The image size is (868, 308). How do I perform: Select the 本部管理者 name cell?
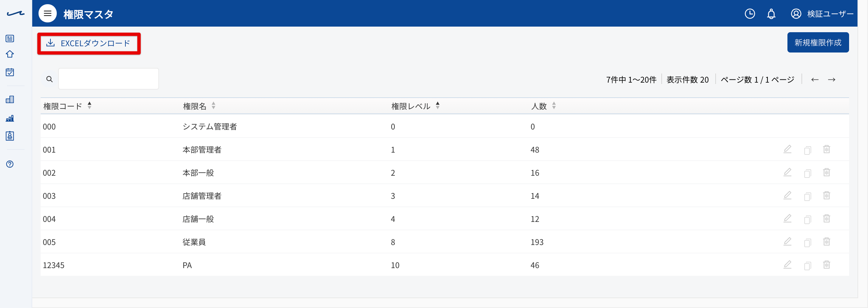(x=202, y=150)
